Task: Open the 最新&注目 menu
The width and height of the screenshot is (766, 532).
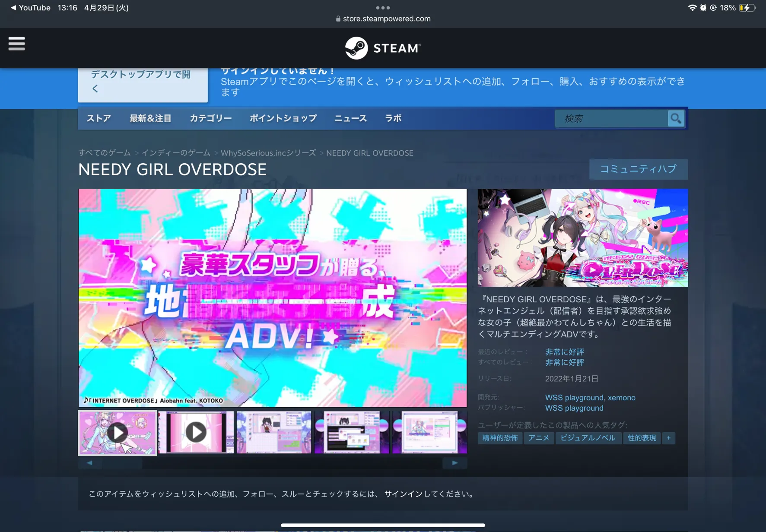Action: pos(150,118)
